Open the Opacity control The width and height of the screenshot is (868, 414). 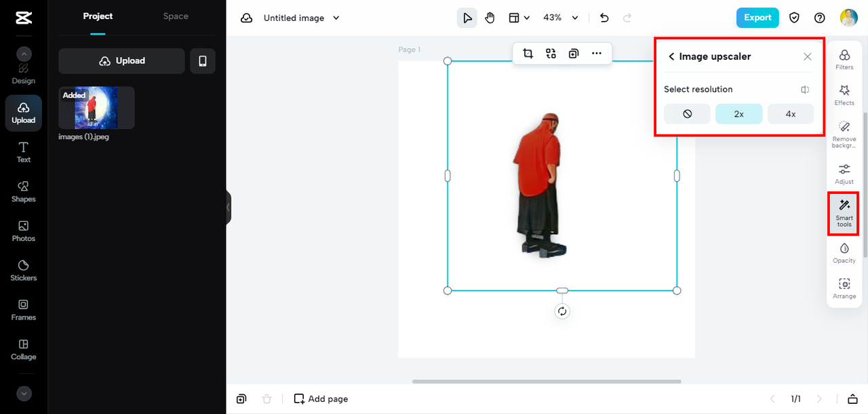point(844,252)
